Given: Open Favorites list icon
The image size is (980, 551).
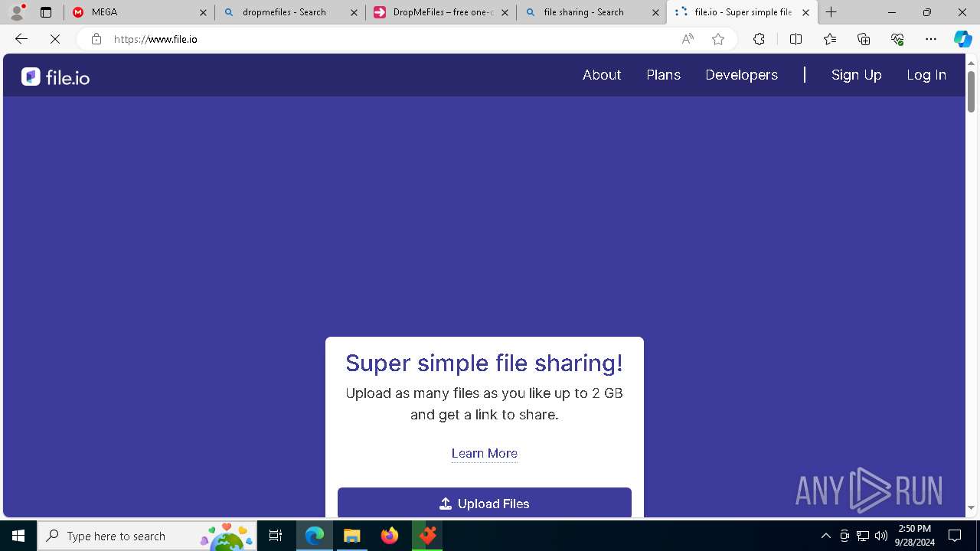Looking at the screenshot, I should click(830, 39).
